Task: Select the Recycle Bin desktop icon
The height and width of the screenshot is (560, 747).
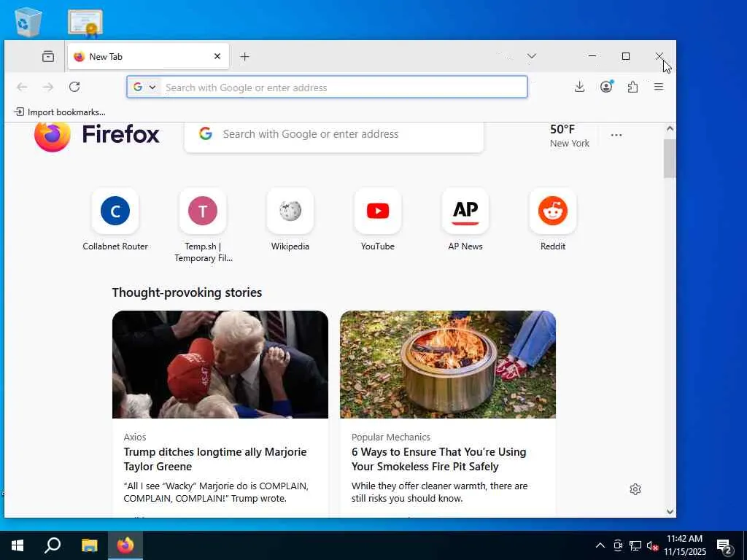Action: [x=28, y=22]
